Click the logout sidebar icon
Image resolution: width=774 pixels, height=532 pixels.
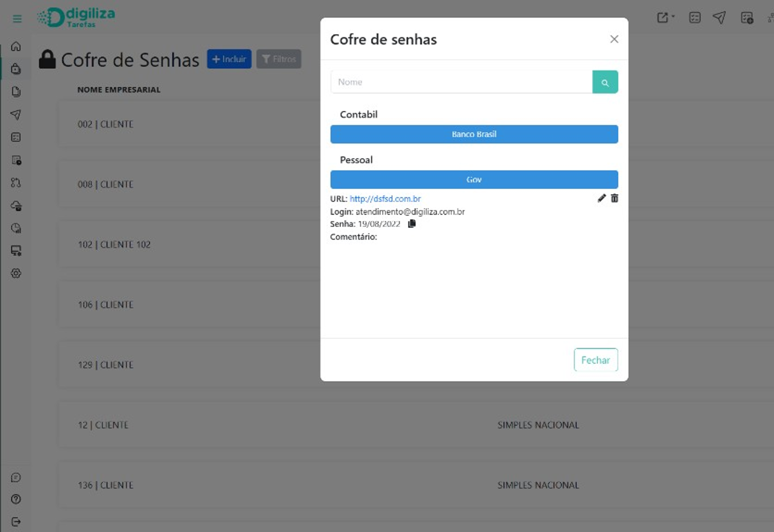click(16, 521)
